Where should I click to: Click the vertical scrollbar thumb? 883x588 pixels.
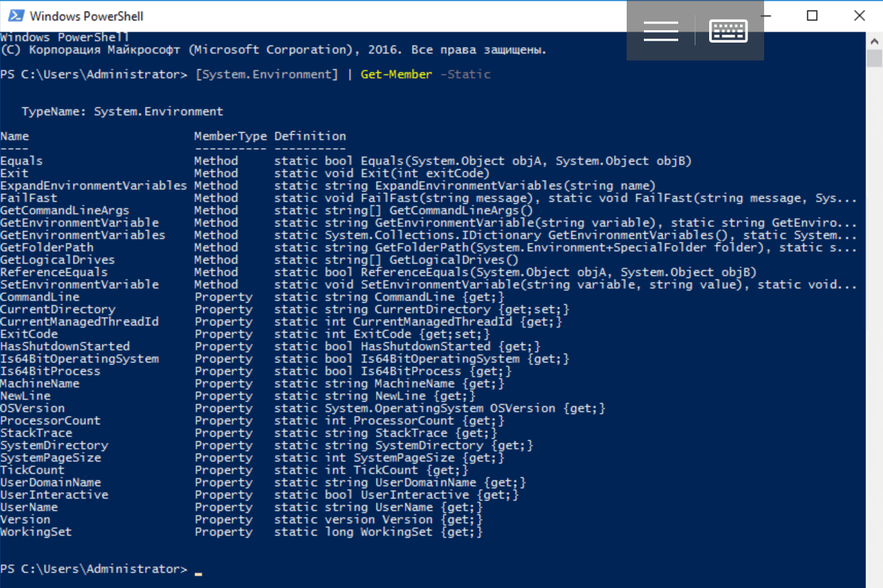(874, 58)
